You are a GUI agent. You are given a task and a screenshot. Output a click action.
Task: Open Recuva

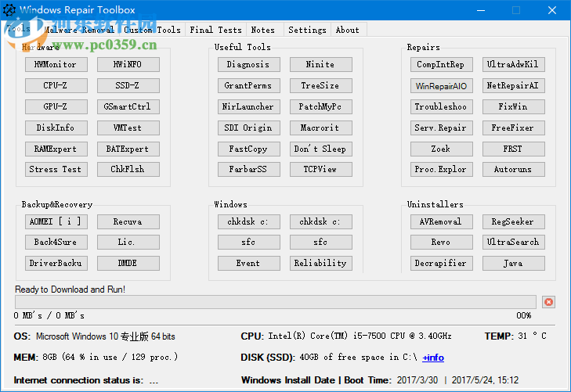128,221
